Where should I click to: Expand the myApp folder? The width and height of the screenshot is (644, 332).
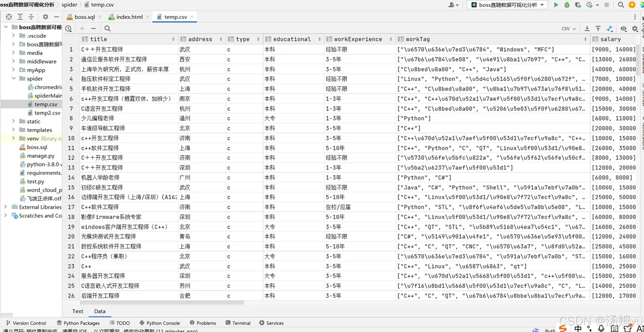point(13,70)
